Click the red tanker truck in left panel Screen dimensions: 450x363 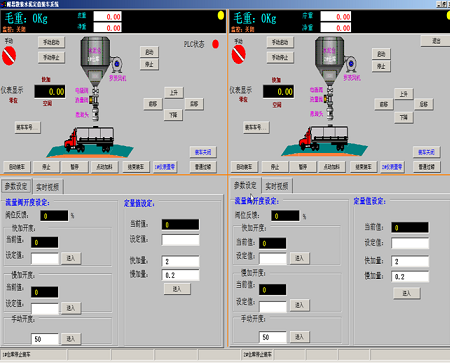(x=89, y=139)
